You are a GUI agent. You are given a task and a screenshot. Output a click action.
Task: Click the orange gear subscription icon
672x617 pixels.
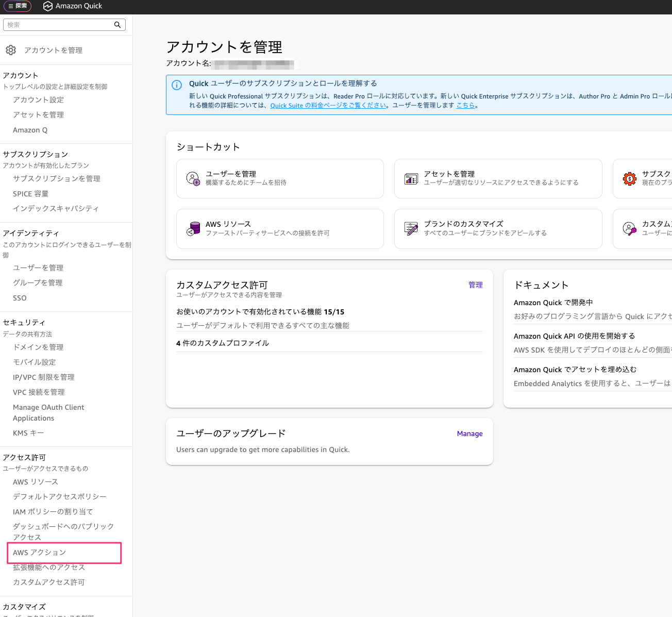(630, 179)
